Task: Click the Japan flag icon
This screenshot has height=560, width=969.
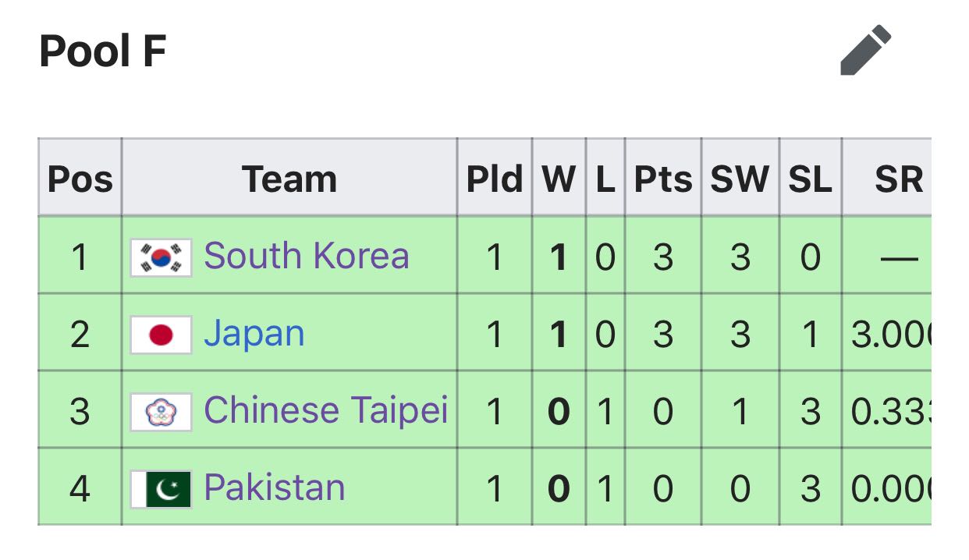Action: [x=161, y=335]
